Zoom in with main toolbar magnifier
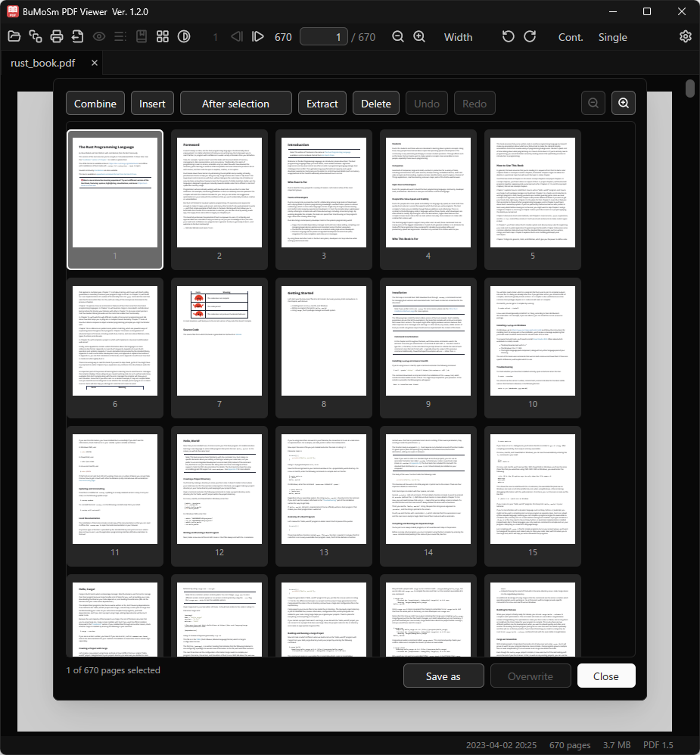Image resolution: width=700 pixels, height=755 pixels. coord(419,36)
